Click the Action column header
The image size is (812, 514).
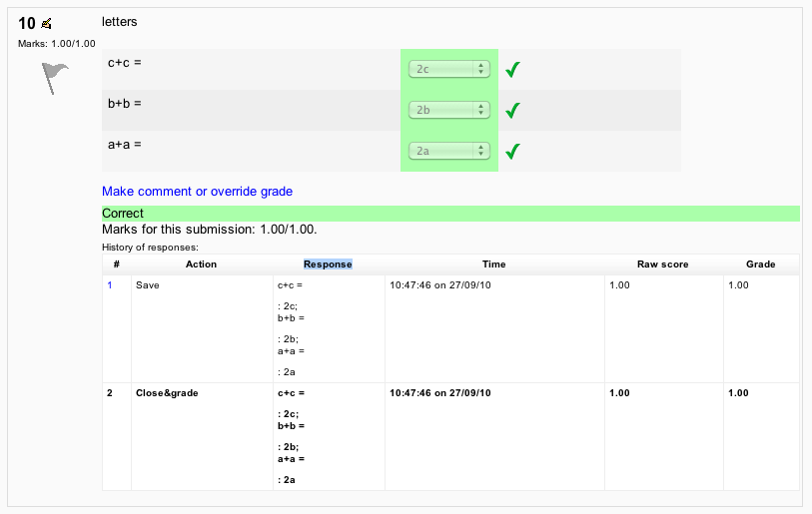[202, 264]
